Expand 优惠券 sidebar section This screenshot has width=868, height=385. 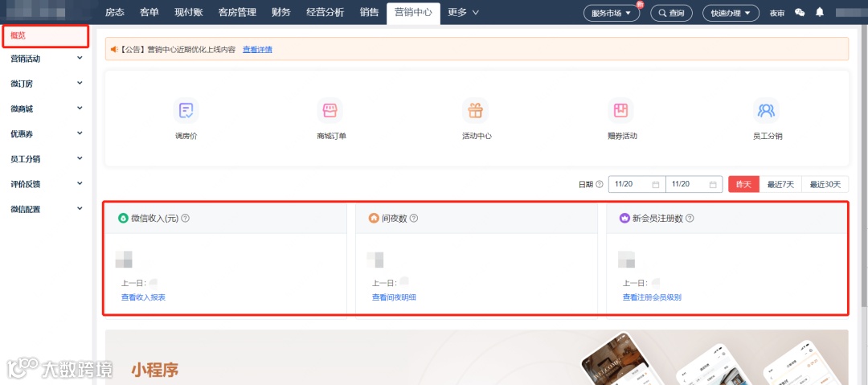coord(45,133)
